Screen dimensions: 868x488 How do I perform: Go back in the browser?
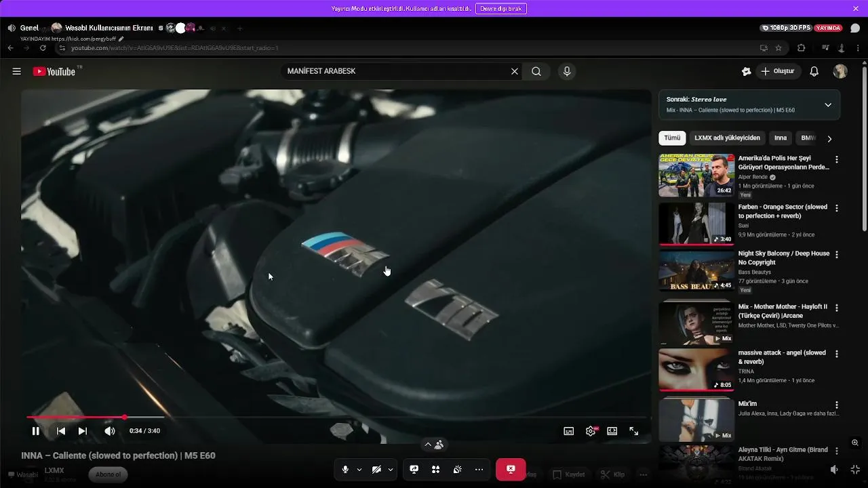click(10, 48)
